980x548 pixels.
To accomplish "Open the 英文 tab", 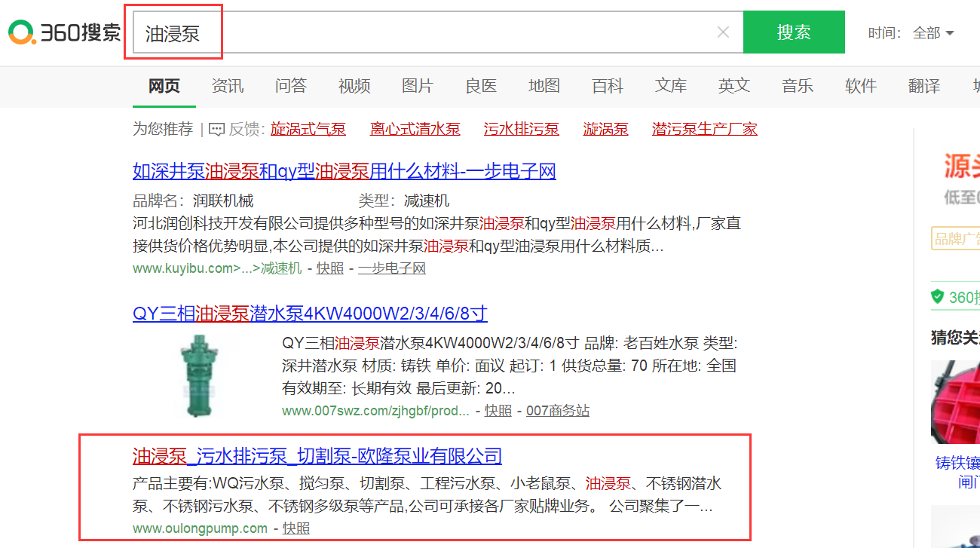I will point(734,86).
